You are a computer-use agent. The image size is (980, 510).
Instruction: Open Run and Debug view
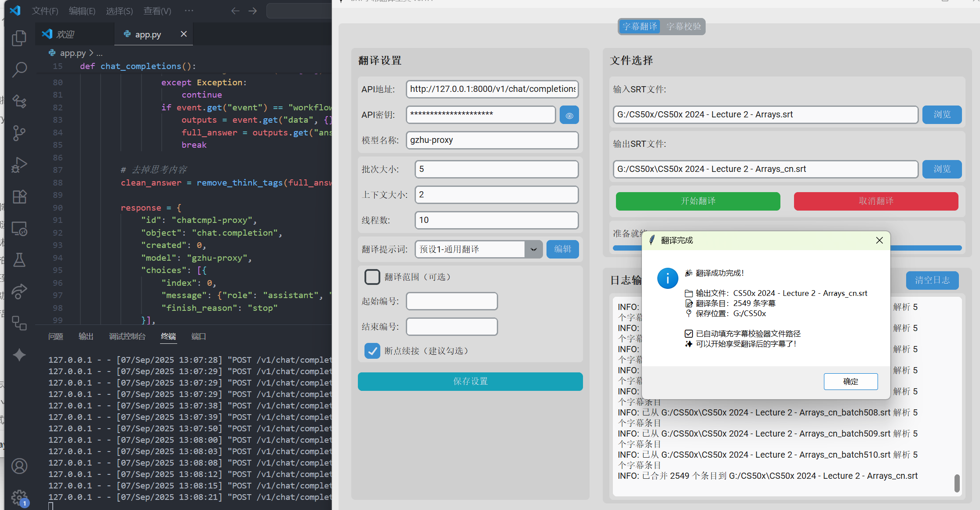click(x=19, y=164)
